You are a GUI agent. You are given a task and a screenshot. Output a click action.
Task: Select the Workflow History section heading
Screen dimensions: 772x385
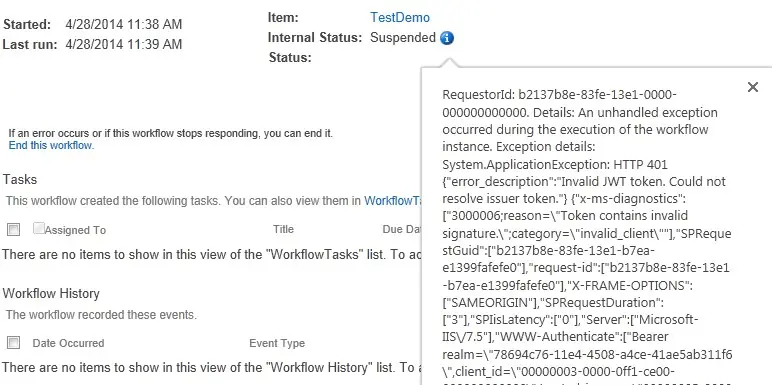[x=51, y=293]
